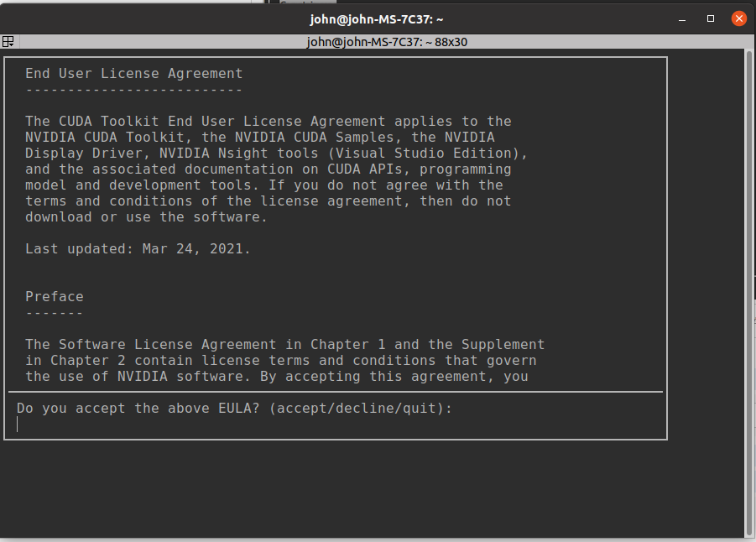This screenshot has height=542, width=756.
Task: Click the 'End User License Agreement' heading
Action: point(134,73)
